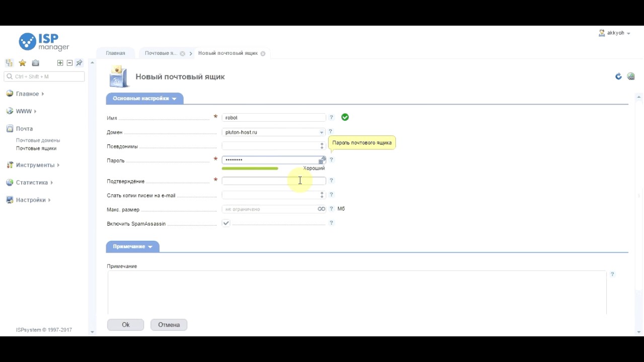Show help for Слать копии писем
The height and width of the screenshot is (362, 644).
pos(331,194)
